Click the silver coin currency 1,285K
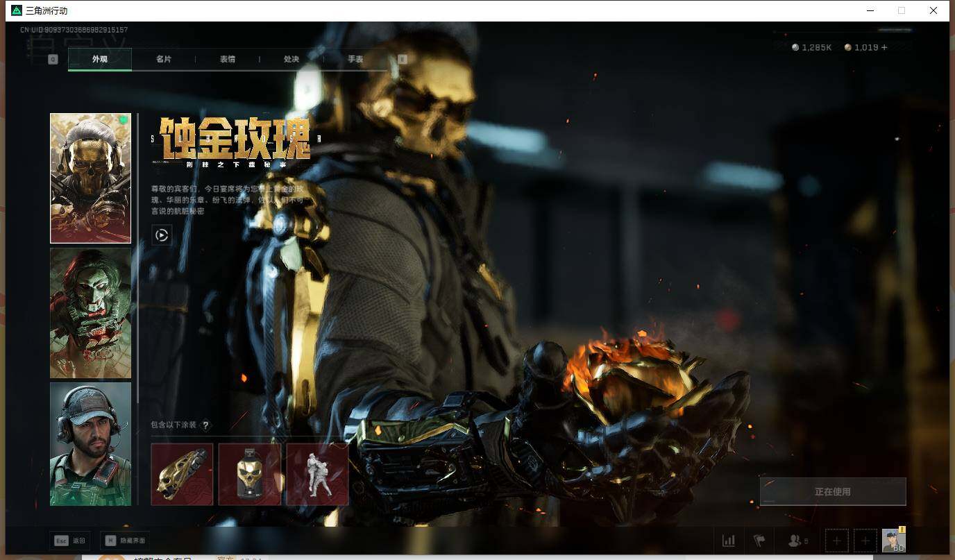The image size is (955, 560). click(x=812, y=48)
